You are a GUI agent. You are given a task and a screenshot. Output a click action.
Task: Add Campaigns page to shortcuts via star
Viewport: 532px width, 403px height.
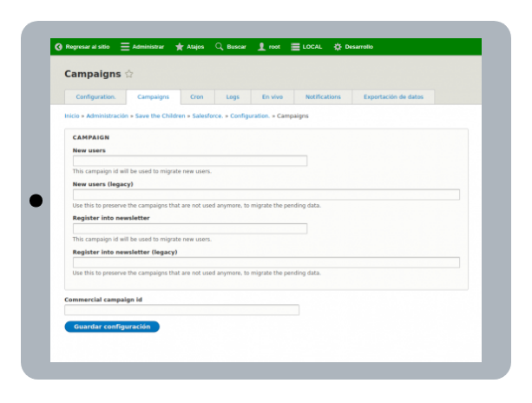[x=129, y=74]
